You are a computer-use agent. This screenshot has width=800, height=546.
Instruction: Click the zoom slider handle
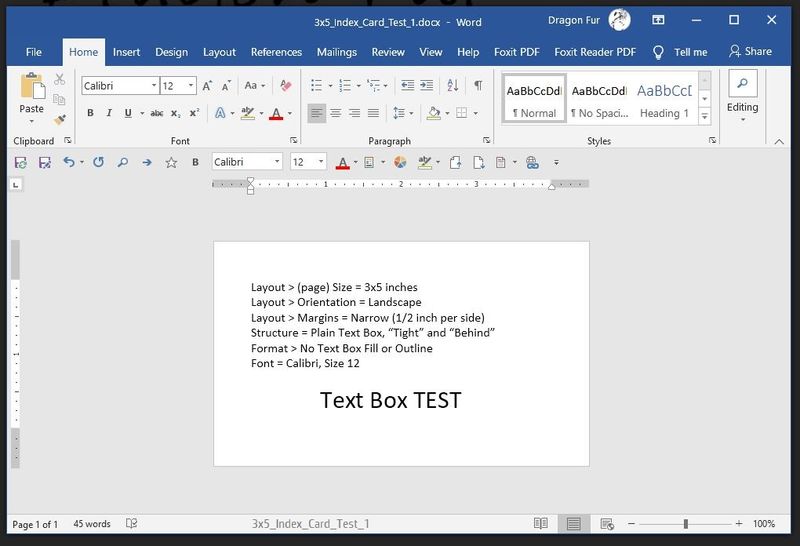686,524
